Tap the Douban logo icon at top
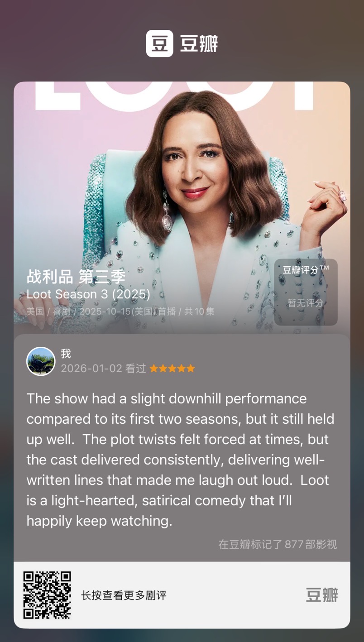Viewport: 364px width, 642px height. 159,43
